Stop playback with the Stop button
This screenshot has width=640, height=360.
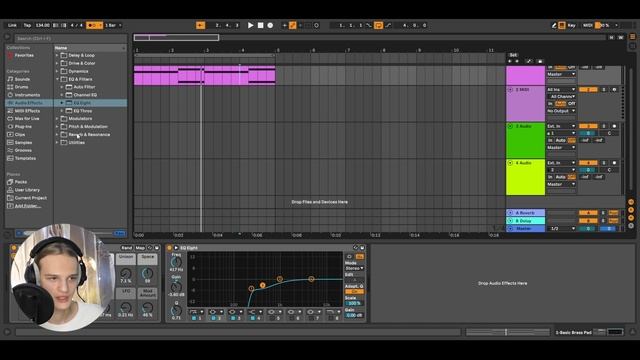pyautogui.click(x=260, y=25)
